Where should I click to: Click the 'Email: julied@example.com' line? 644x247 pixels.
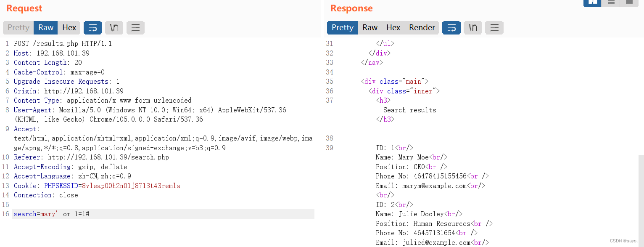point(433,243)
